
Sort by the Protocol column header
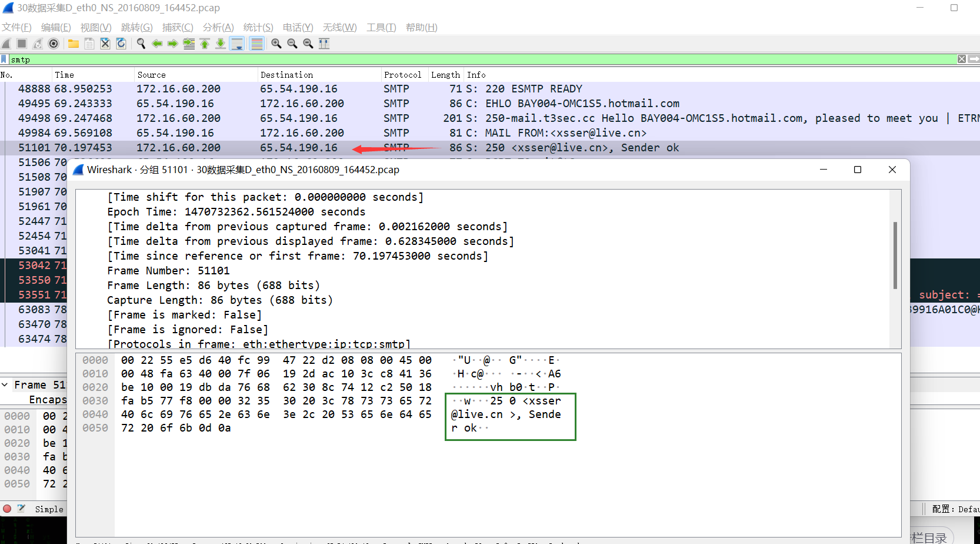pyautogui.click(x=405, y=75)
